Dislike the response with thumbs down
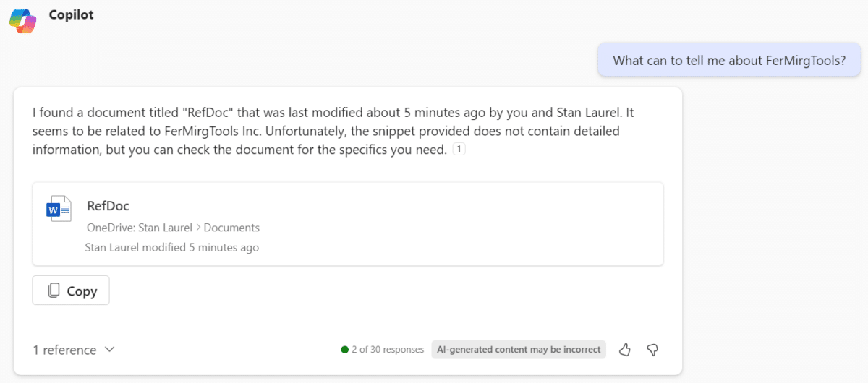The image size is (868, 383). coord(652,350)
